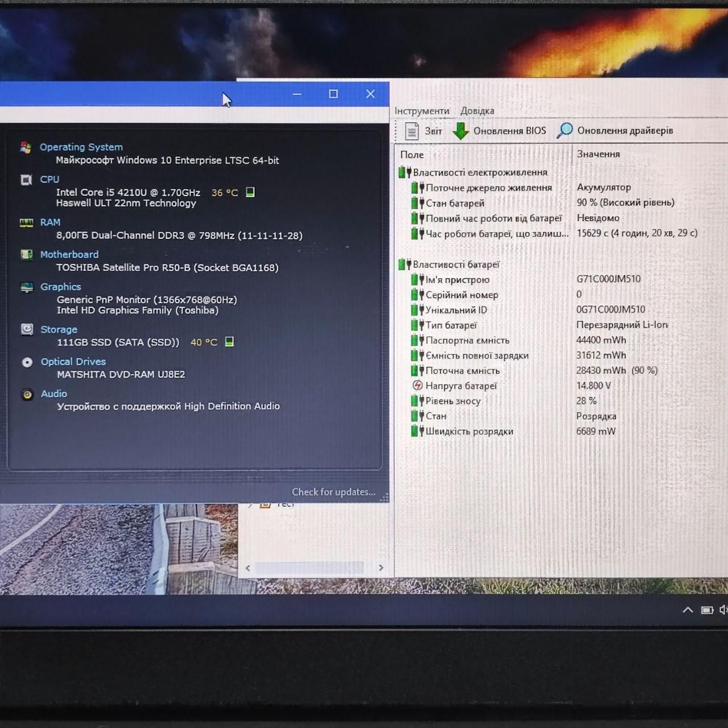728x728 pixels.
Task: Select the Ім'я пристрою row
Action: click(x=561, y=279)
